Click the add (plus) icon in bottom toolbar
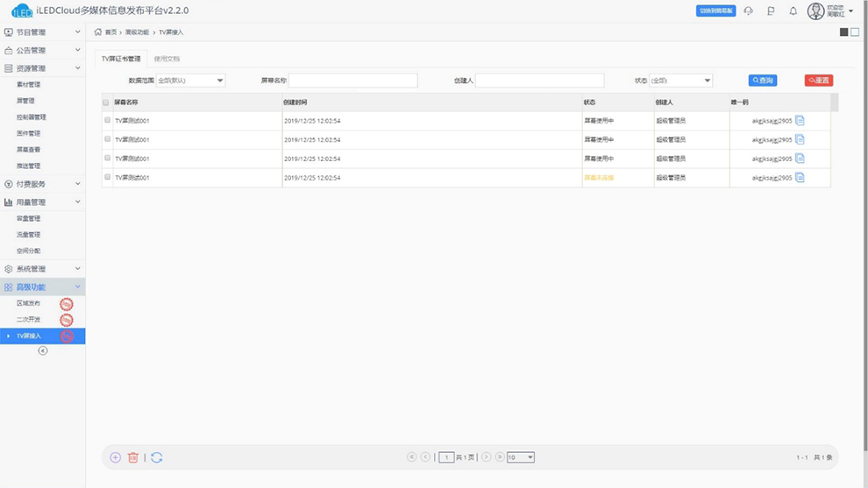Image resolution: width=868 pixels, height=488 pixels. (115, 457)
